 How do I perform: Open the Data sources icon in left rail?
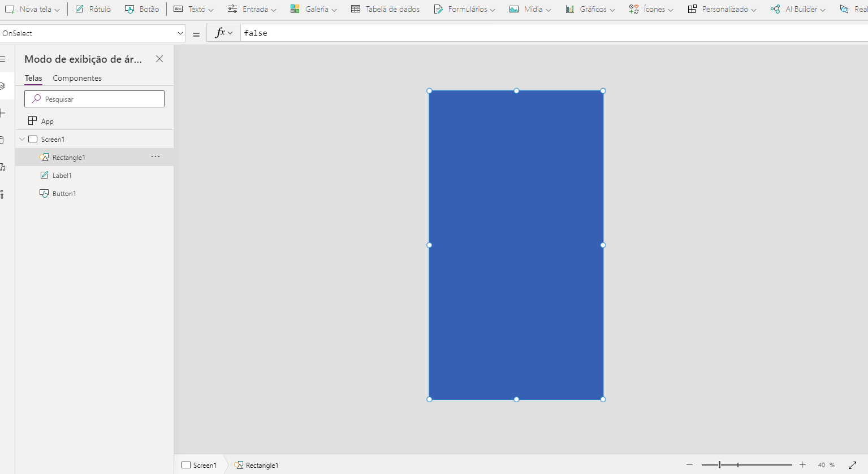(x=3, y=140)
